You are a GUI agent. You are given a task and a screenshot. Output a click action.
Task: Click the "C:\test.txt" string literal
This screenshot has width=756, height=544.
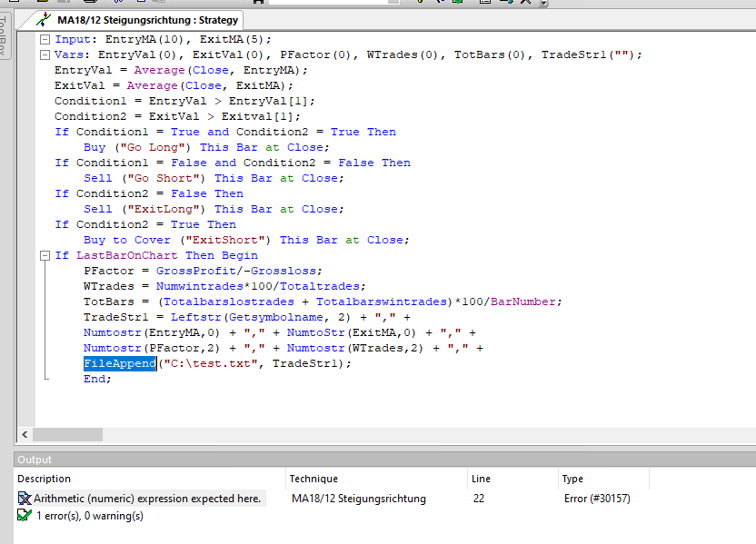pos(211,363)
